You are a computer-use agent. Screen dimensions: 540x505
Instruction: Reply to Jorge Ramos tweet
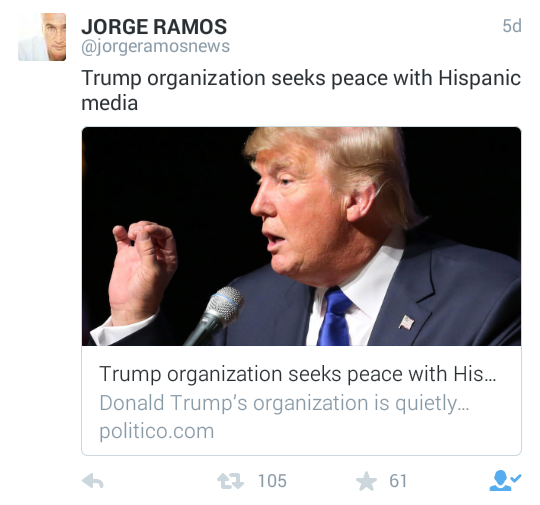click(93, 481)
